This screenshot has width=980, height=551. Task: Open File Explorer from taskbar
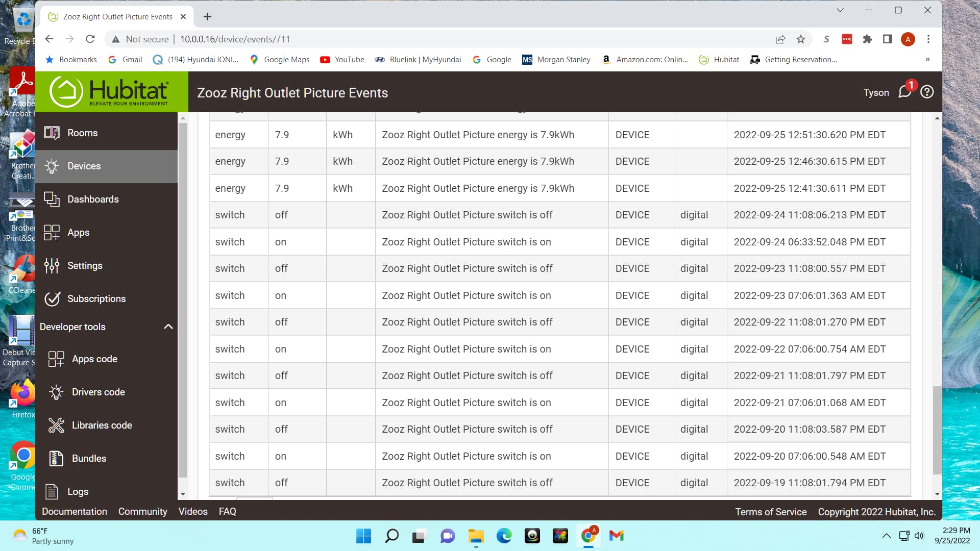[476, 536]
